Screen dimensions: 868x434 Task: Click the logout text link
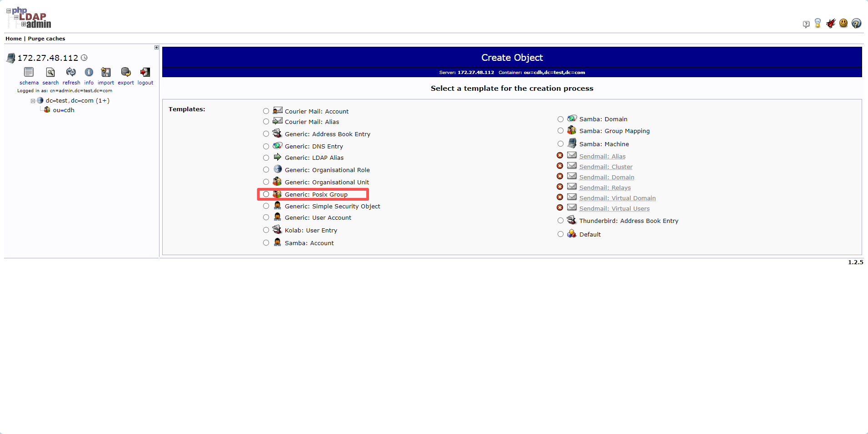[145, 83]
